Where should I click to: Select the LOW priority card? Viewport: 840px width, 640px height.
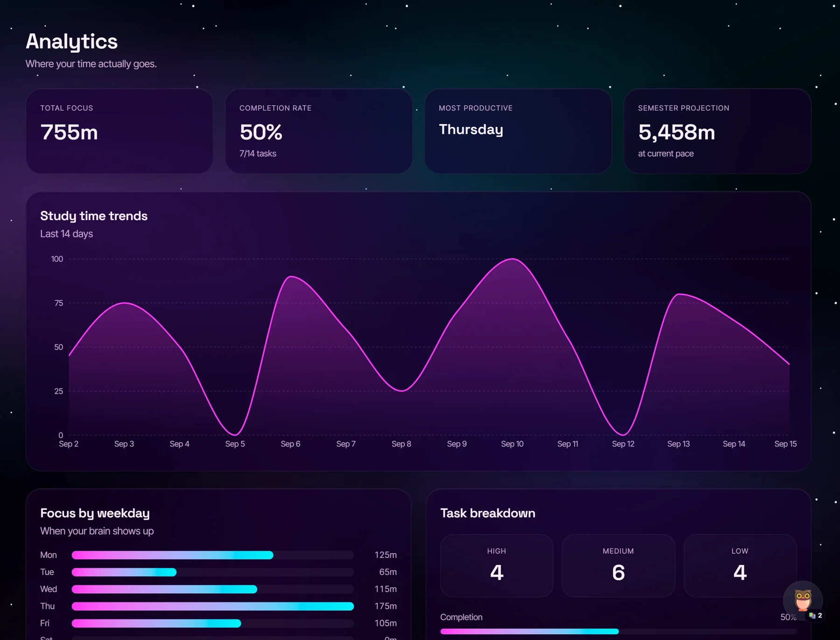pyautogui.click(x=740, y=566)
